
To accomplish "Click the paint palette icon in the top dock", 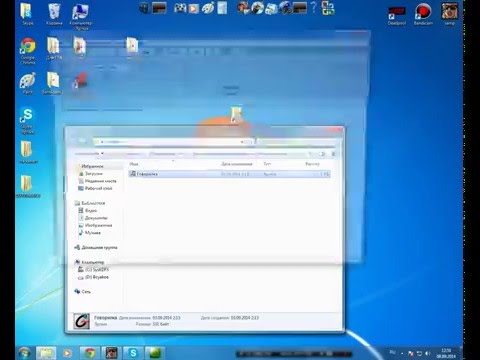I will point(208,8).
